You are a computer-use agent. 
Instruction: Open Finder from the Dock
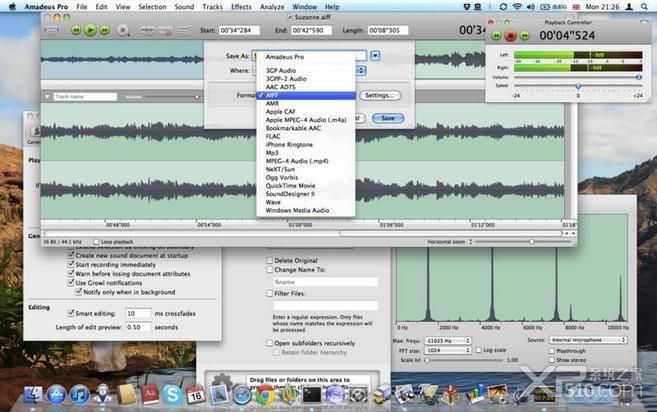click(x=32, y=394)
